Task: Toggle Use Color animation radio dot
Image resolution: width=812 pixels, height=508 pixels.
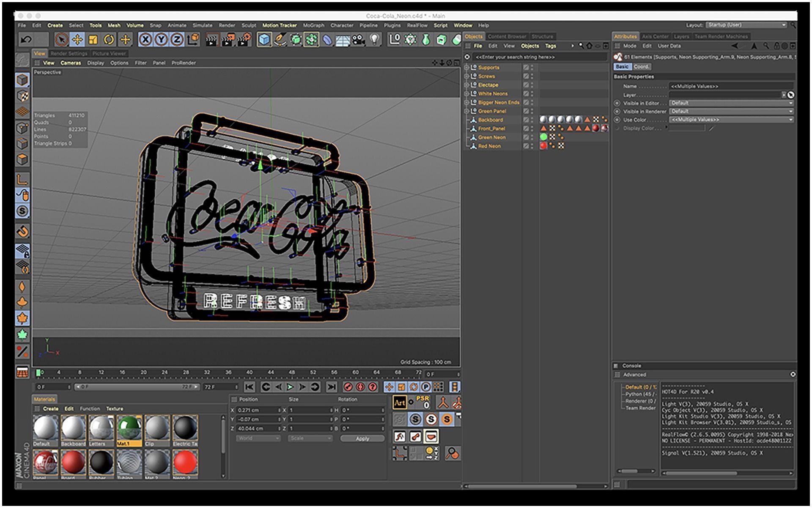Action: point(617,120)
